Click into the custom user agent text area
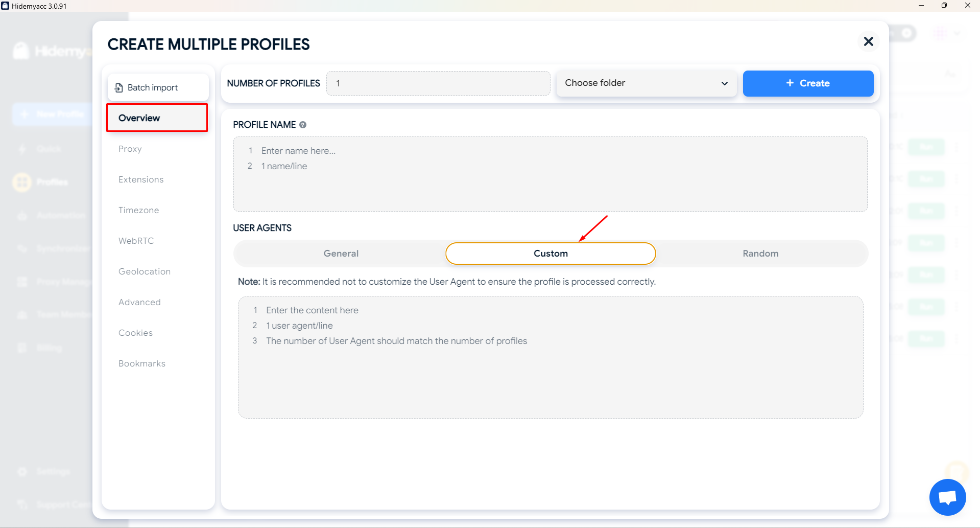The width and height of the screenshot is (980, 528). tap(550, 378)
